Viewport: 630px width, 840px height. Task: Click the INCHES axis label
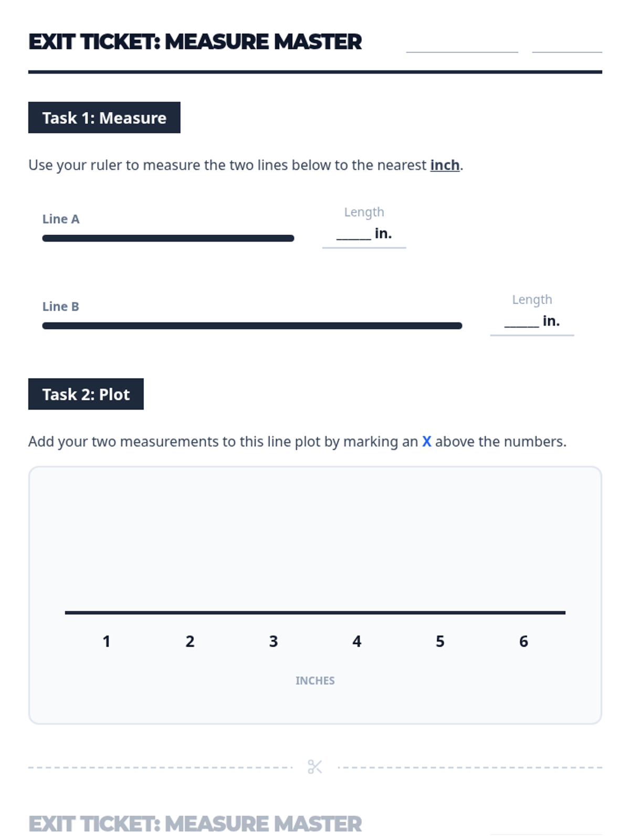315,680
